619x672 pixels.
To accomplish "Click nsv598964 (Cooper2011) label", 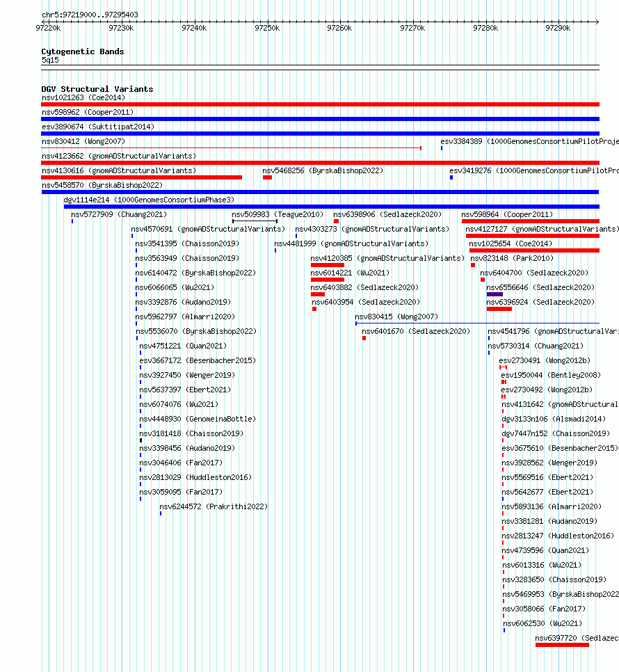I will point(507,214).
